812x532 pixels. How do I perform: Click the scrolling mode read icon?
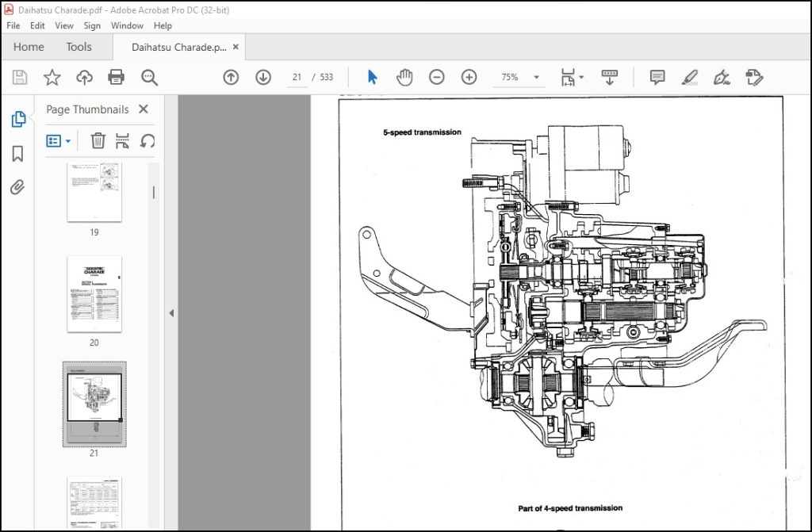[610, 77]
